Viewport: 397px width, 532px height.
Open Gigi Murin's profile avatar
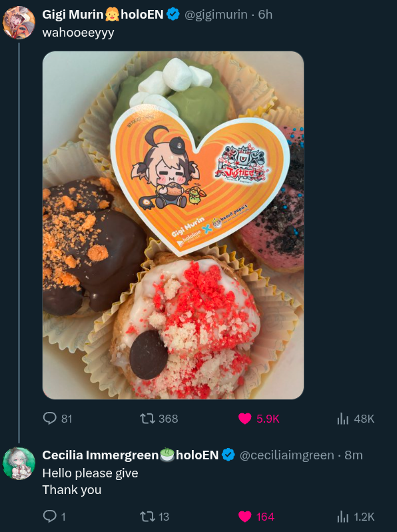pos(19,23)
